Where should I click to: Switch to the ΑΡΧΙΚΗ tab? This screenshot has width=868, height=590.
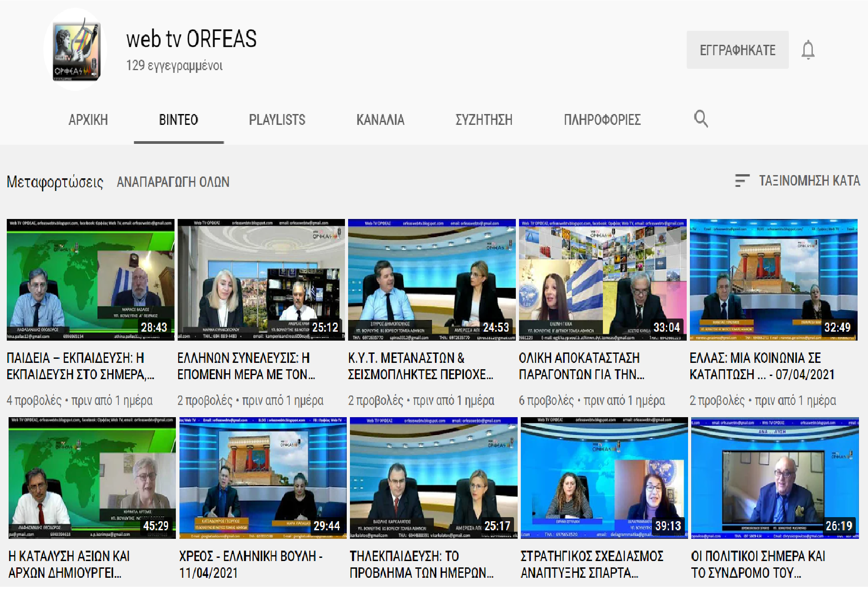pyautogui.click(x=88, y=120)
